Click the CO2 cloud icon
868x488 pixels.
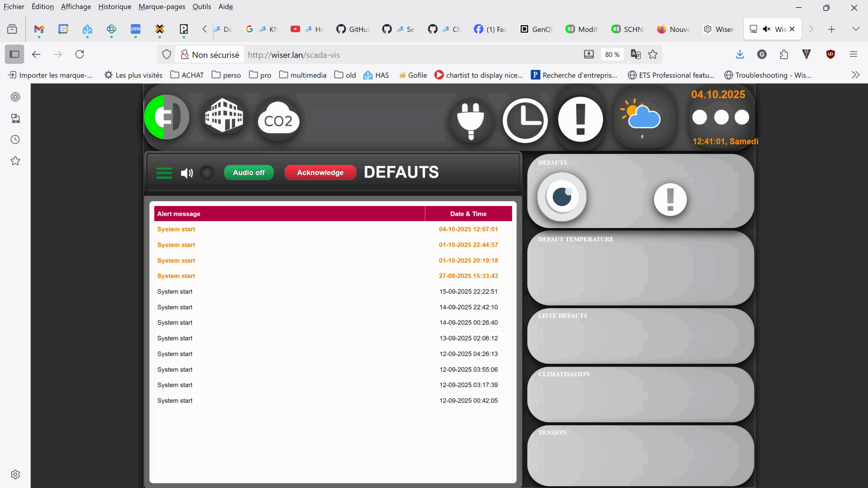tap(278, 119)
